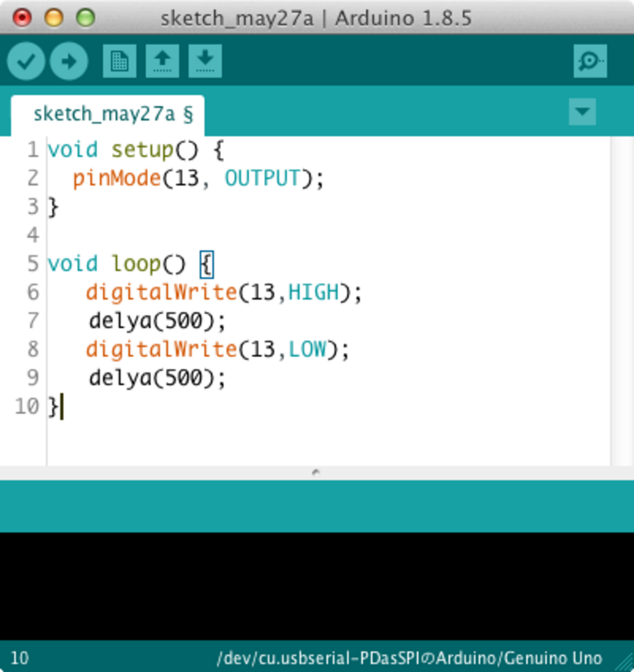Place the cursor after the closing brace on line 3

click(59, 207)
